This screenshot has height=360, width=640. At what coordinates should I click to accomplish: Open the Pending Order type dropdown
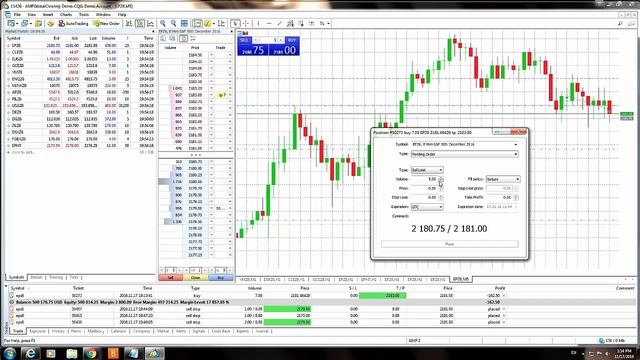(464, 154)
